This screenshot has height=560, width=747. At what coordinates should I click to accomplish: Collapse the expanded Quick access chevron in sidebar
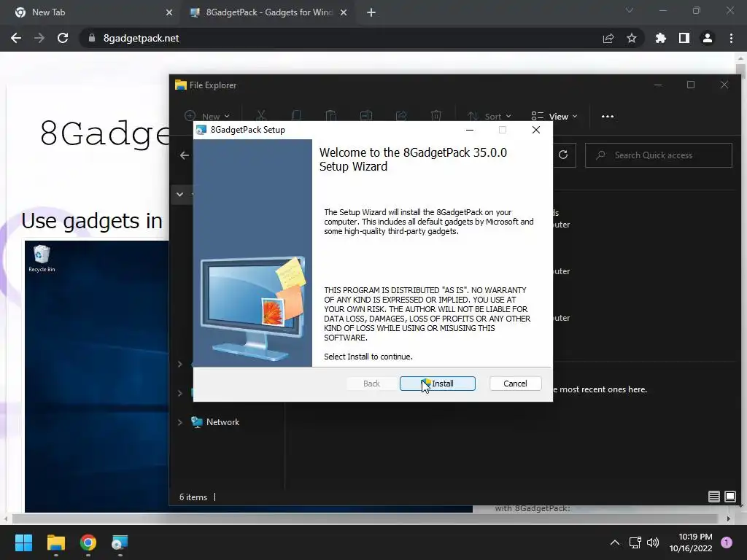coord(179,194)
